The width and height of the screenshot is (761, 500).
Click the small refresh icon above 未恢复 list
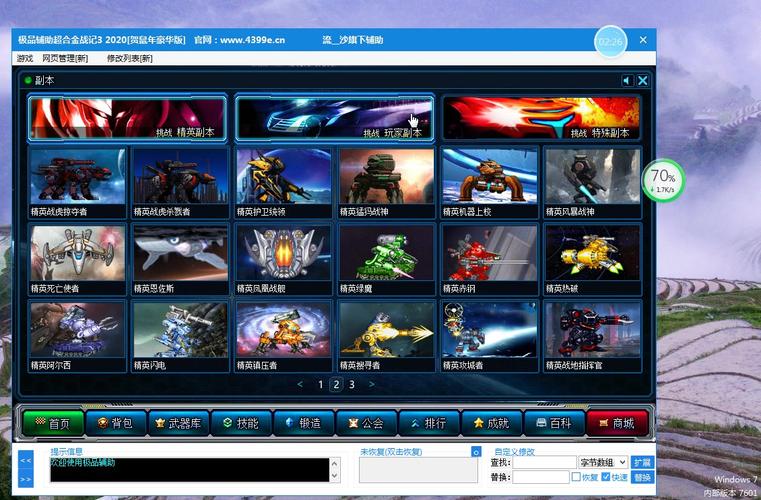pos(476,451)
